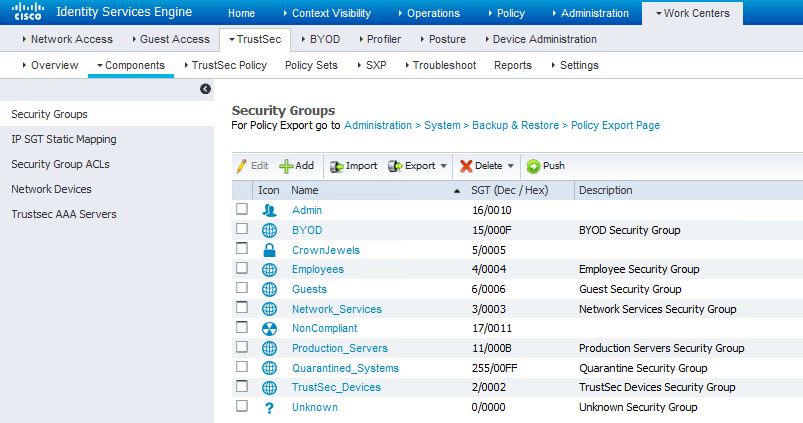The width and height of the screenshot is (803, 423).
Task: Select IP SGT Static Mapping in sidebar
Action: tap(64, 139)
